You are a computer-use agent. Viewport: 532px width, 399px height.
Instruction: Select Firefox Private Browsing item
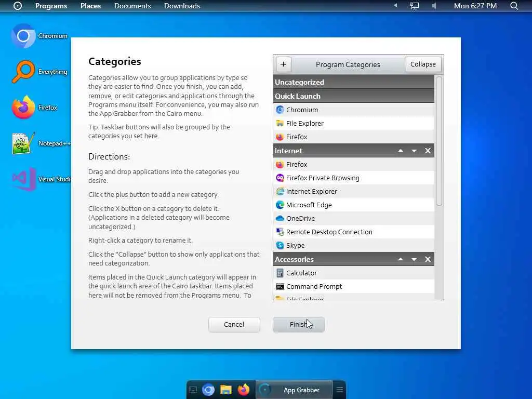click(x=353, y=178)
